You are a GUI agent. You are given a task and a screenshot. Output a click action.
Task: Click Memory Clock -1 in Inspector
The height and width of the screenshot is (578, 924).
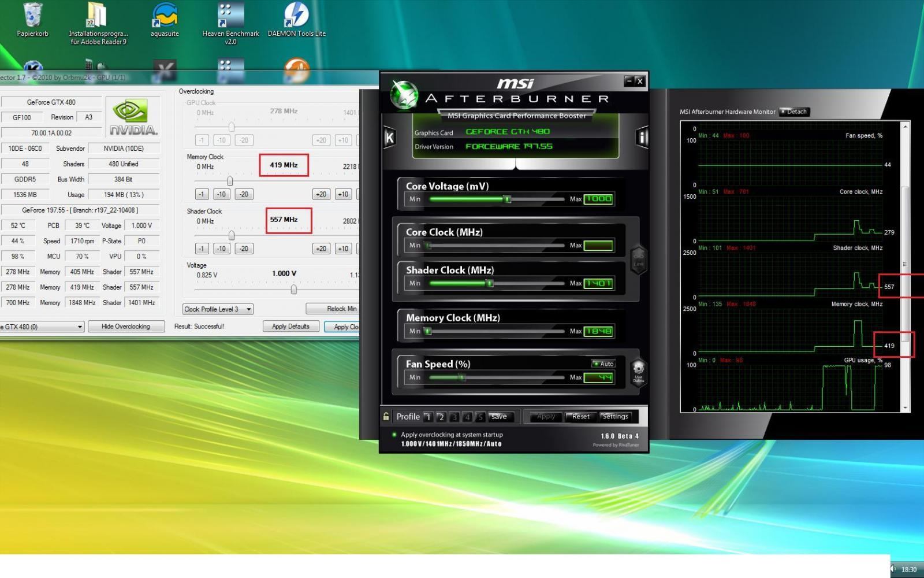(202, 194)
